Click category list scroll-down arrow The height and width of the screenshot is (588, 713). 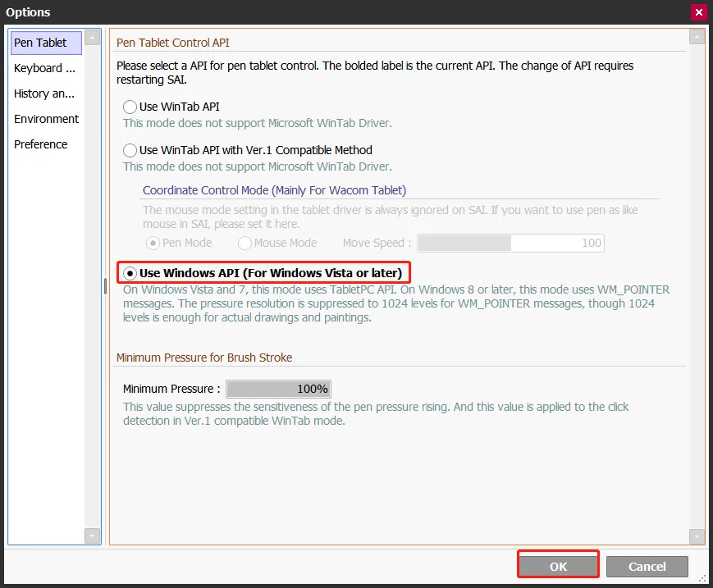[93, 536]
